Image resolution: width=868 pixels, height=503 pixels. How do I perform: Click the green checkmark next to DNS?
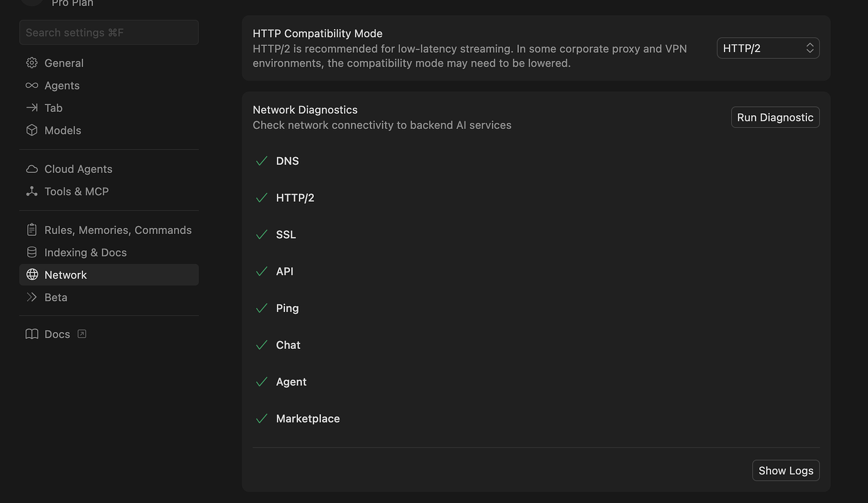tap(262, 161)
